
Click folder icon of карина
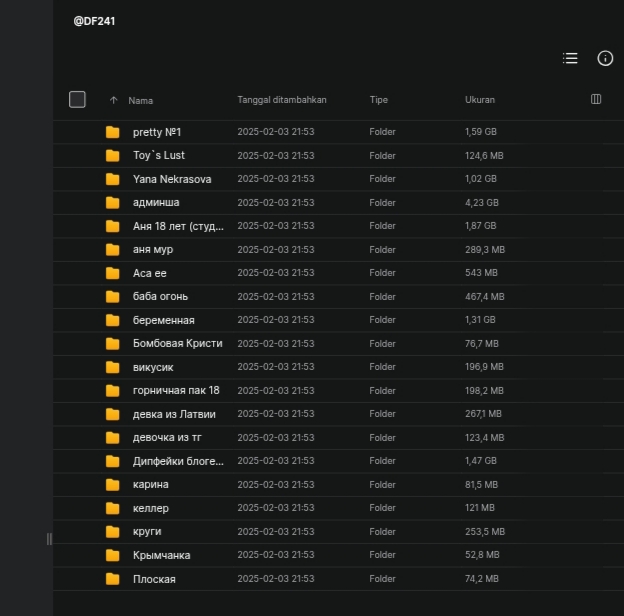113,485
